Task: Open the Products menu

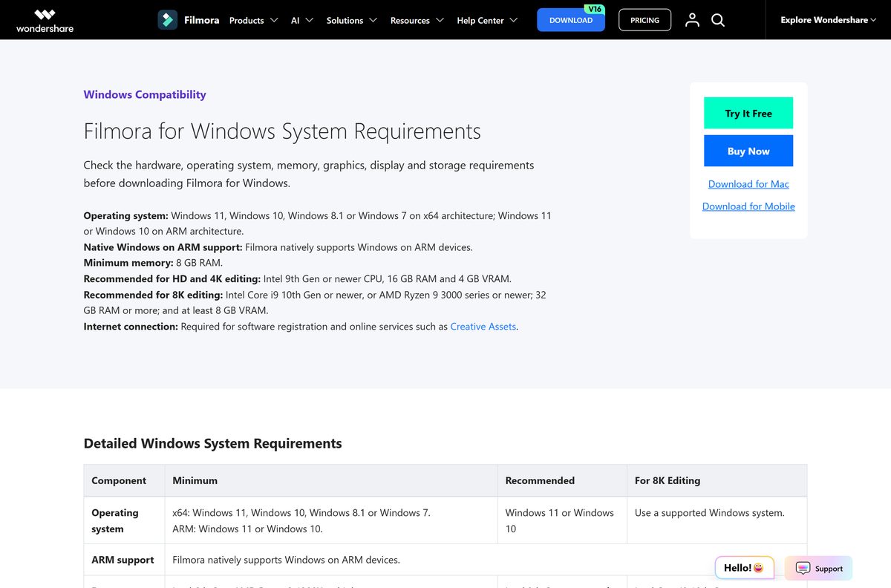Action: [x=247, y=20]
